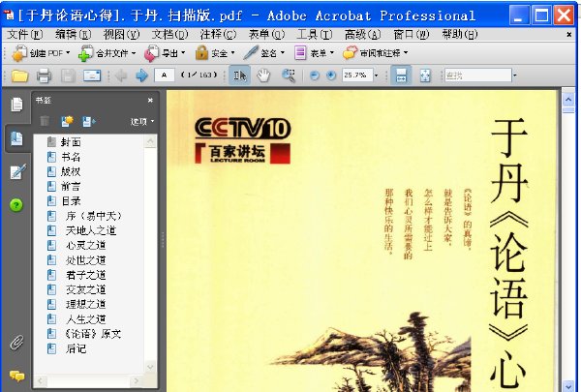
Task: Click the Sign (签名) pen icon
Action: (x=251, y=53)
